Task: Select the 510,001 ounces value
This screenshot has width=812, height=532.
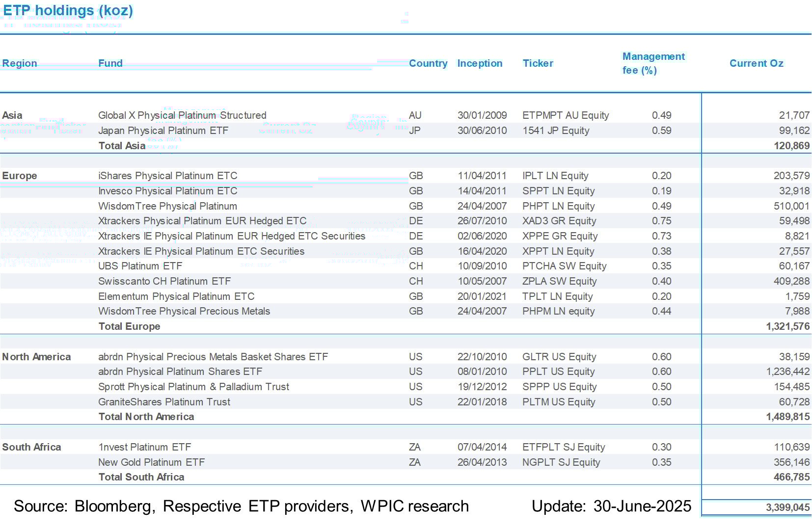Action: pos(791,206)
